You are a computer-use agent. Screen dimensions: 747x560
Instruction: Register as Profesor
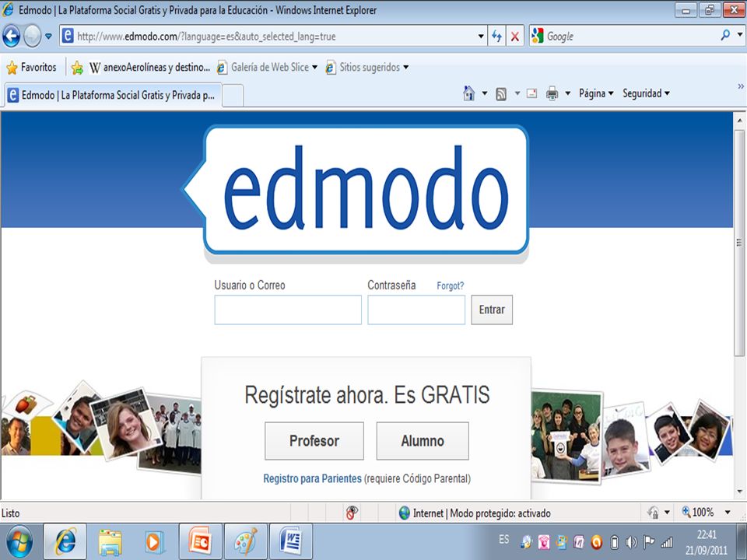point(314,441)
